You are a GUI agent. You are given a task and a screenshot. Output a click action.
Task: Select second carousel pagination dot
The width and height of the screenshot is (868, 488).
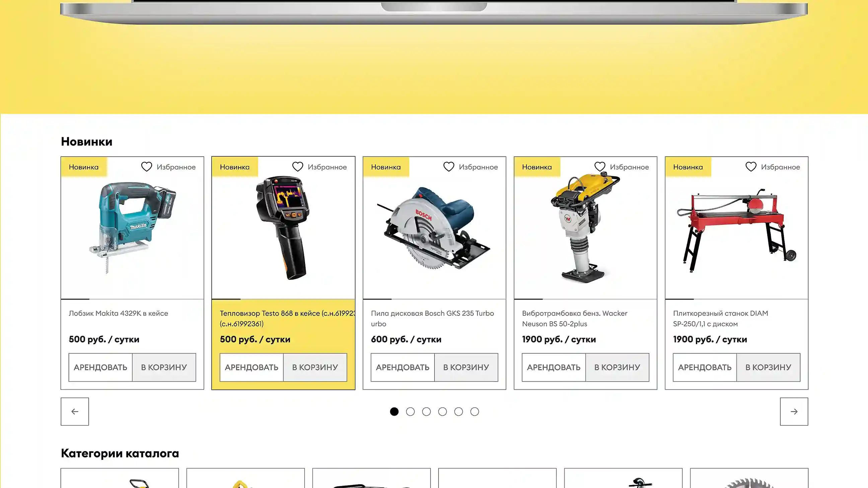pos(411,412)
